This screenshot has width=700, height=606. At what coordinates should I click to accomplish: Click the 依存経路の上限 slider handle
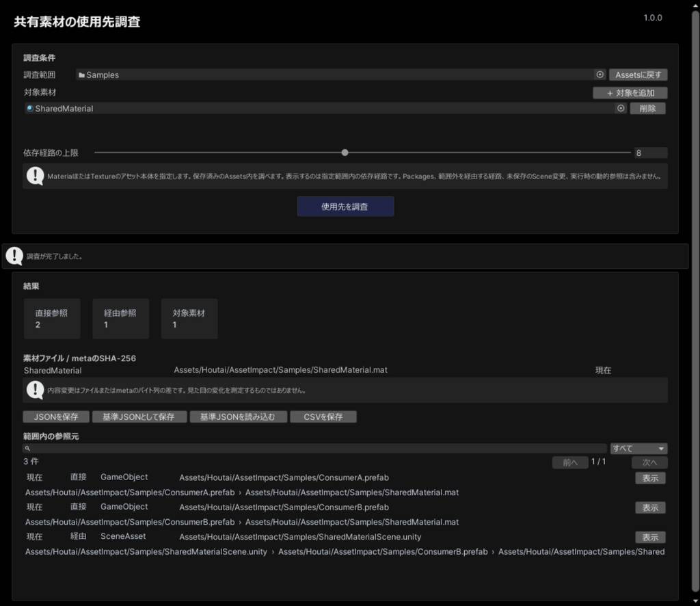(345, 153)
